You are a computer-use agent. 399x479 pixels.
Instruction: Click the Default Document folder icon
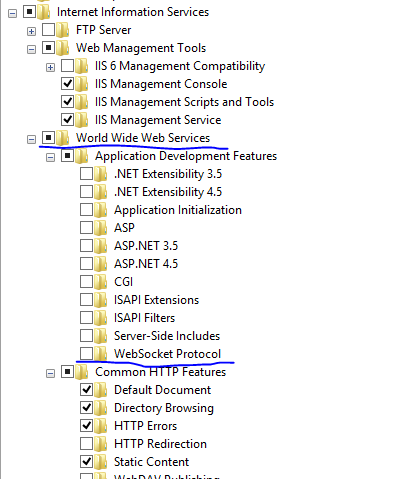point(101,390)
